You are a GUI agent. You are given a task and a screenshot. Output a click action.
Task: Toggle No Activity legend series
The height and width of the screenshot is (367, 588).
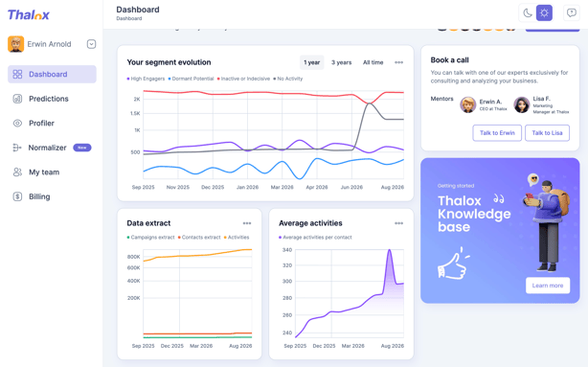point(288,79)
